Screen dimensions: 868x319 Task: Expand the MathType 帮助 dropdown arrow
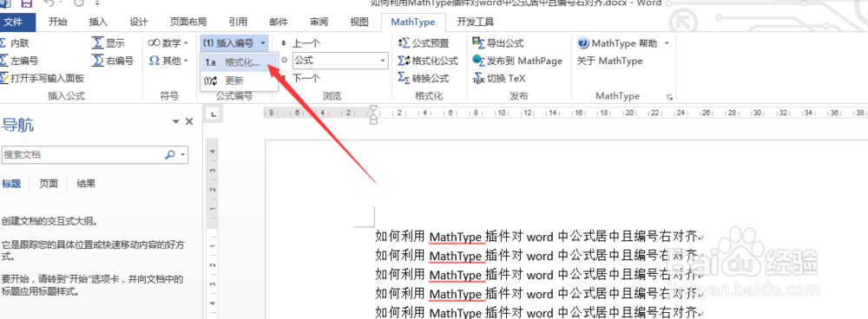pos(667,43)
